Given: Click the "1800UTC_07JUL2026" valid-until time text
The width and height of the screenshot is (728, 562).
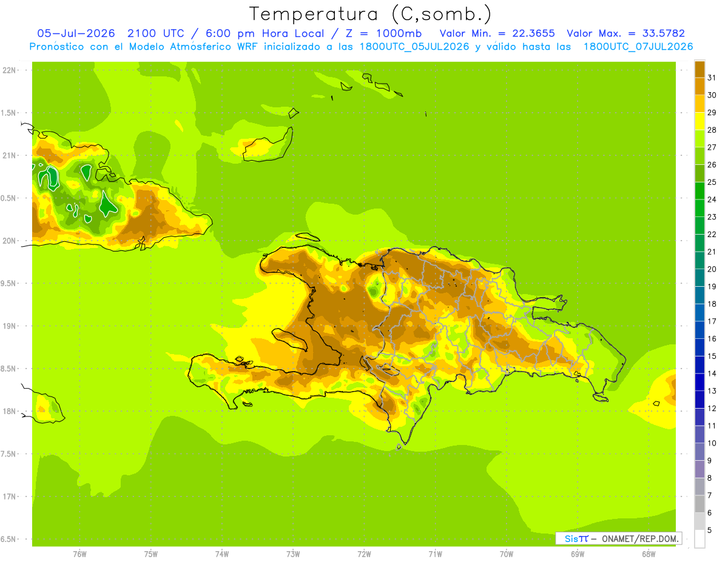Looking at the screenshot, I should [x=638, y=47].
